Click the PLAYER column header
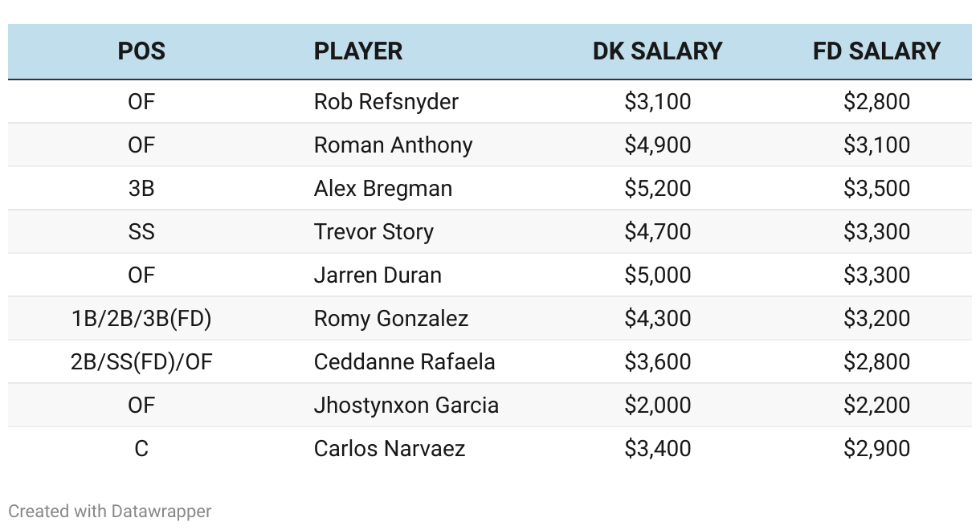Viewport: 980px width, 530px height. coord(358,51)
